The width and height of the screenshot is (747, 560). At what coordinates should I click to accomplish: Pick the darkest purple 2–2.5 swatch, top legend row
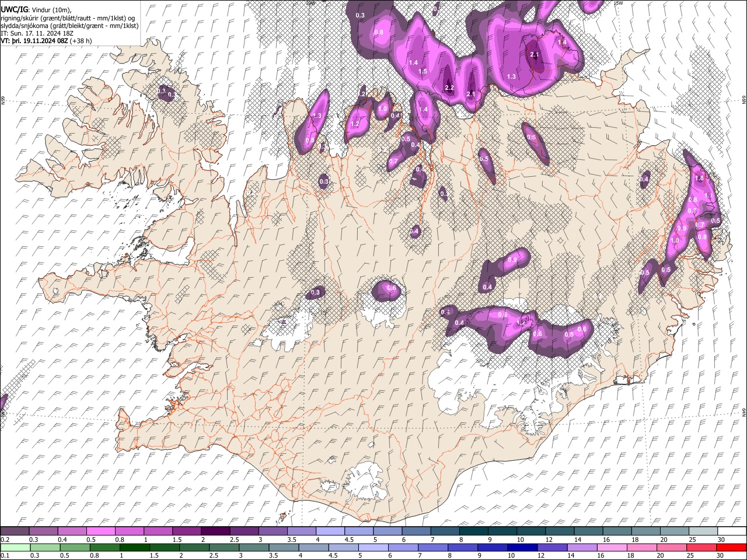pyautogui.click(x=215, y=531)
